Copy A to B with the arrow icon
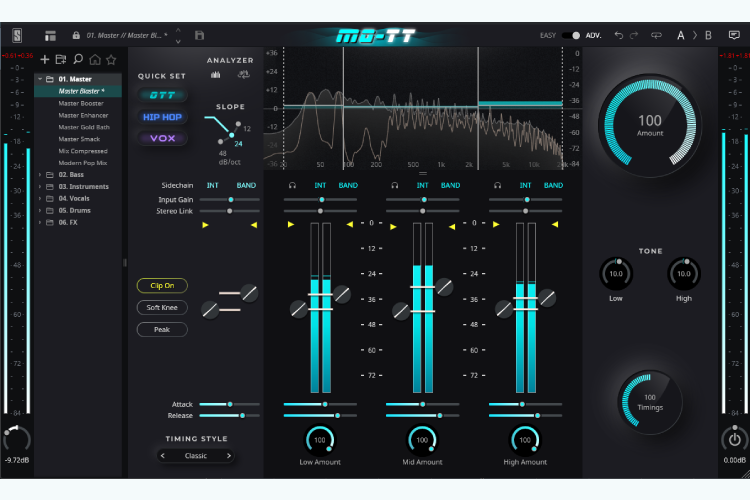This screenshot has width=750, height=500. (x=695, y=35)
